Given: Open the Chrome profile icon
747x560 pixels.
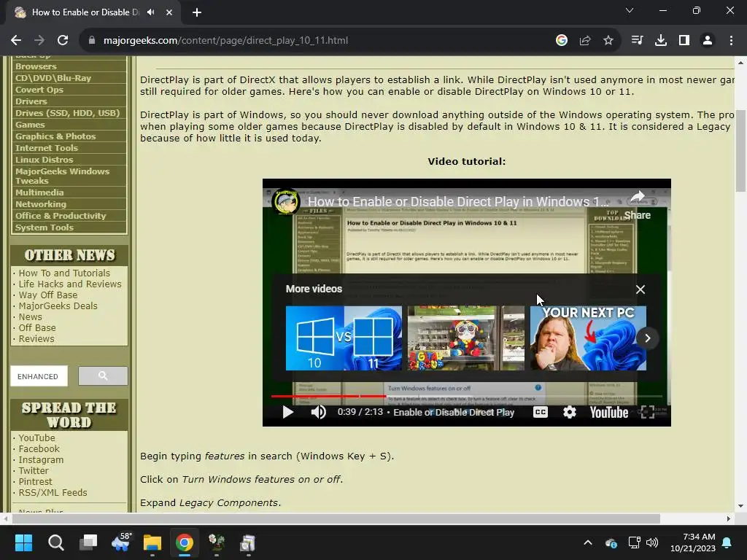Looking at the screenshot, I should [708, 41].
